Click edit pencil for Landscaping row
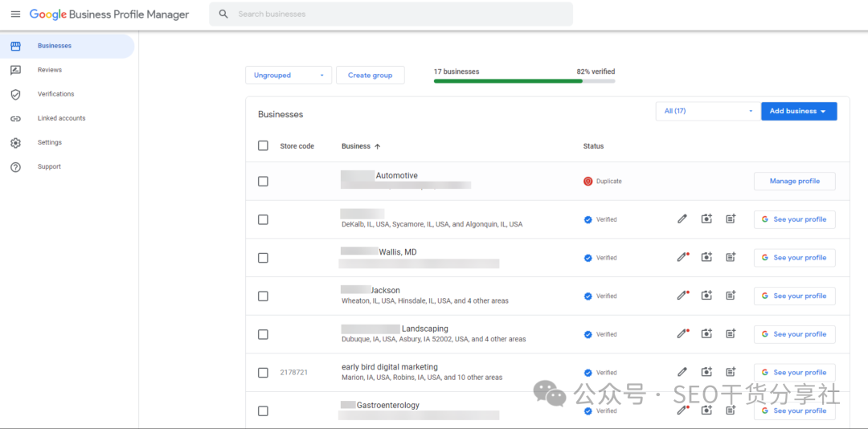 tap(682, 333)
